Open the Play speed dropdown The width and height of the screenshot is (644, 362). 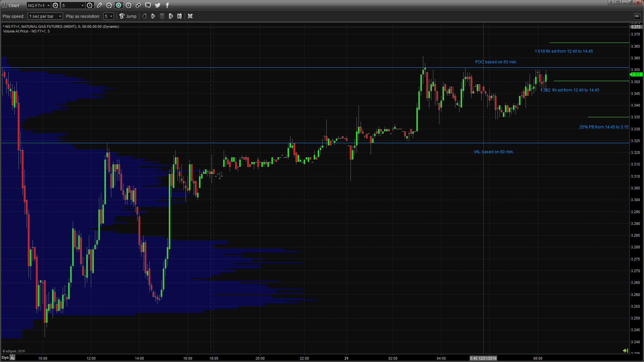tap(45, 16)
